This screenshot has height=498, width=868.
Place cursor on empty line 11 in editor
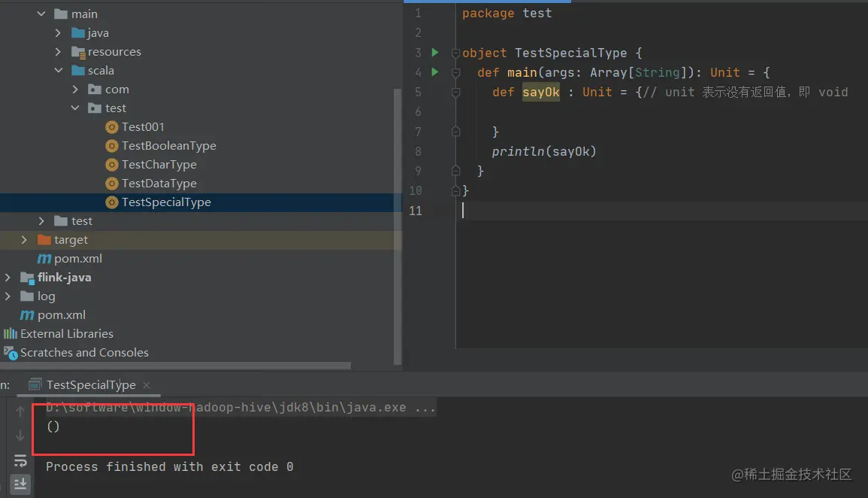pos(661,211)
